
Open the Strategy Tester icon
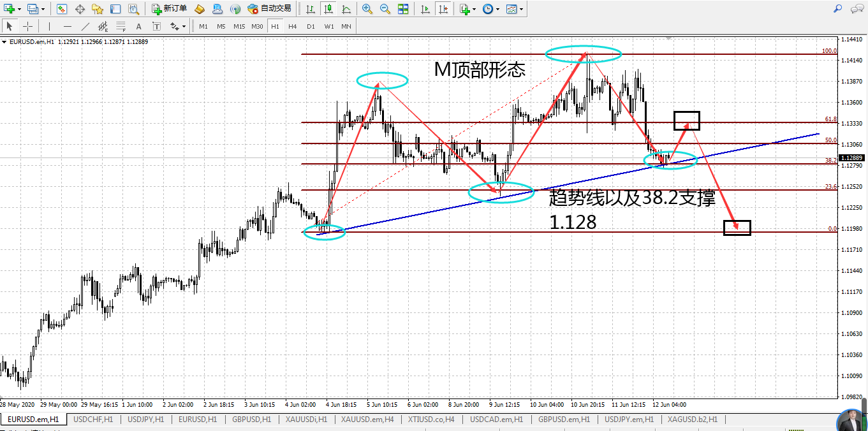pyautogui.click(x=133, y=9)
